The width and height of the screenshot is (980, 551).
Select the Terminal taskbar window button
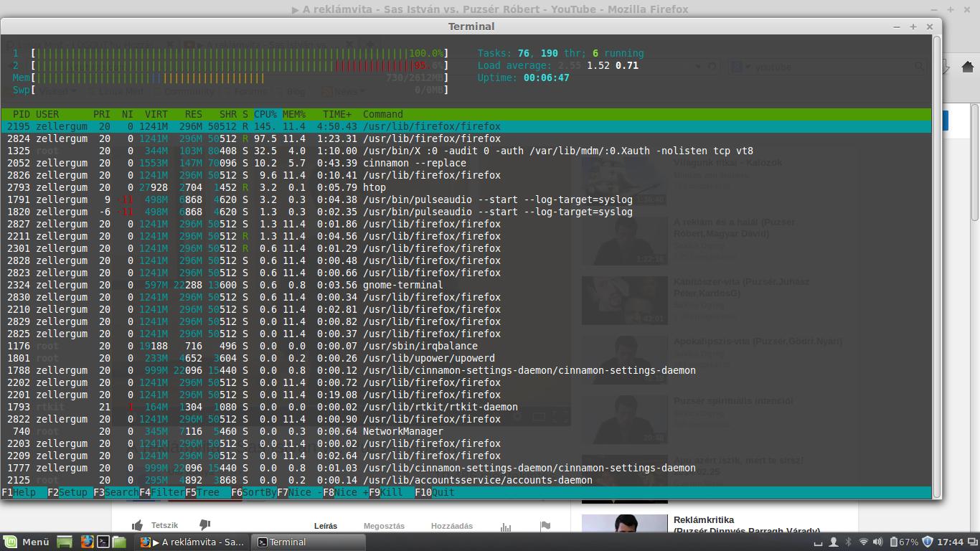point(308,542)
